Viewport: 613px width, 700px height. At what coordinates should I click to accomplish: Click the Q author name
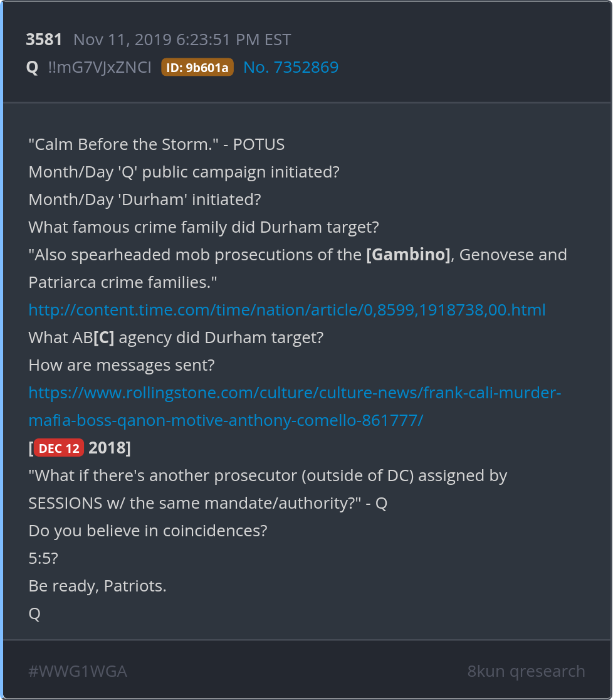(32, 67)
